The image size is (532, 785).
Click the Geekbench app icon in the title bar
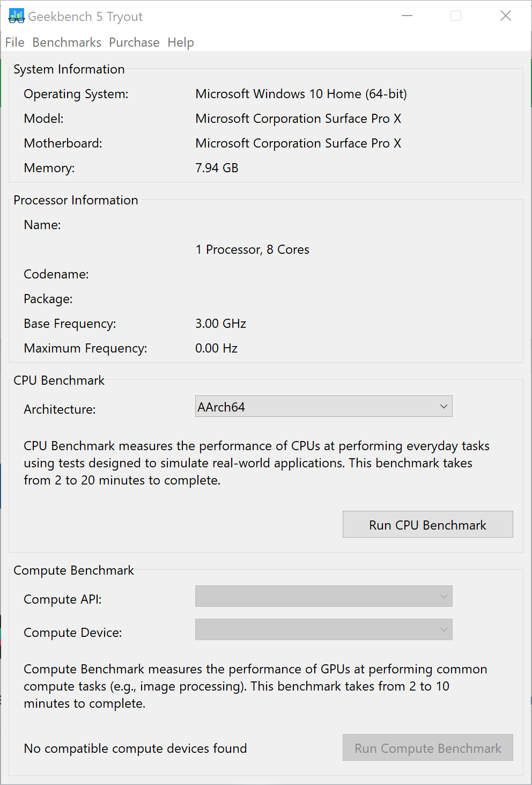[16, 16]
